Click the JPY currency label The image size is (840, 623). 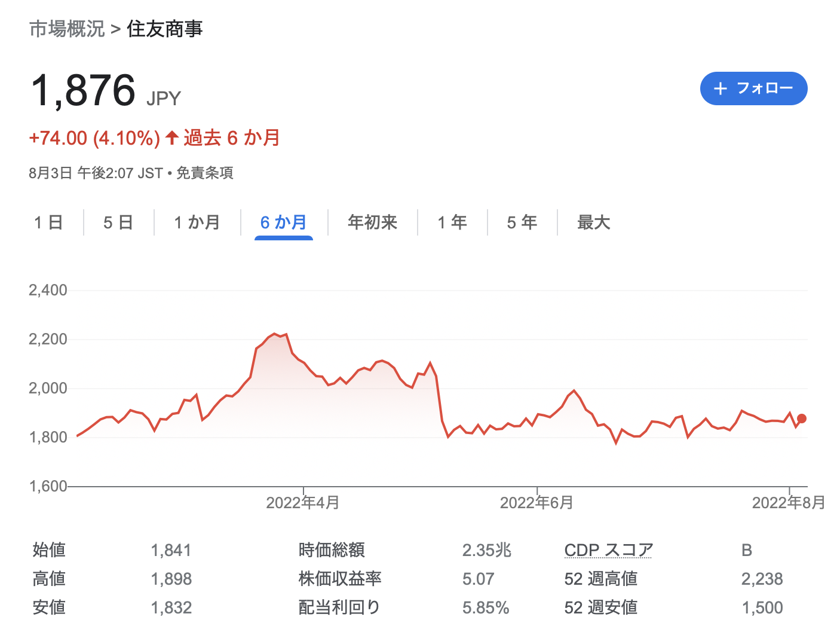click(x=164, y=99)
